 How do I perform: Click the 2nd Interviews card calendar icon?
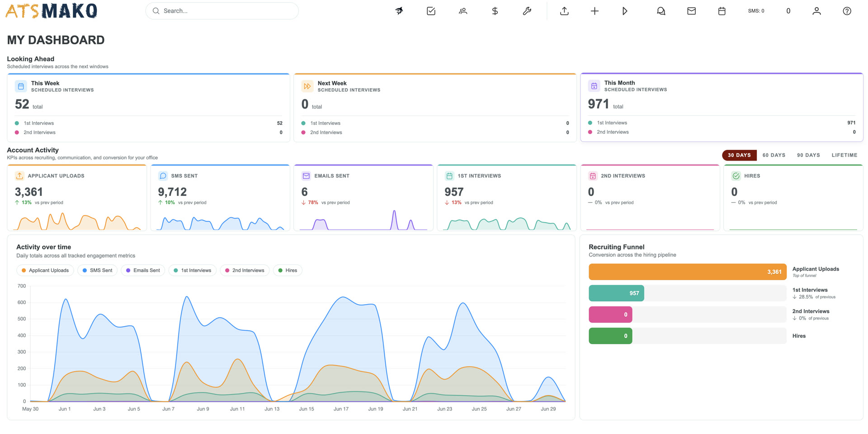[593, 176]
